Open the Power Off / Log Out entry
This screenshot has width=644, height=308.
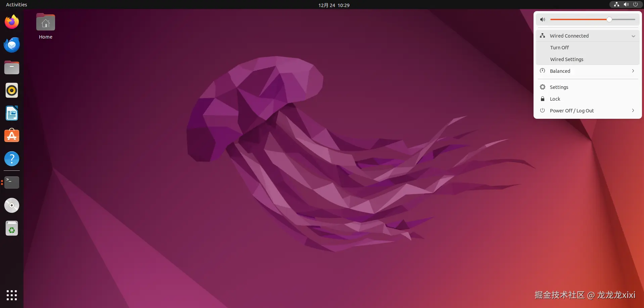588,110
